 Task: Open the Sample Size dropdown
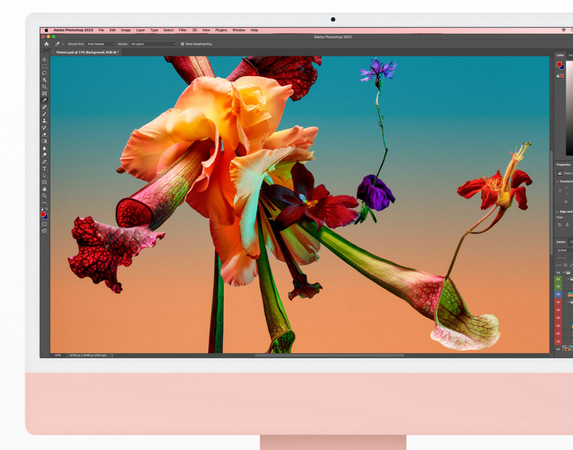pyautogui.click(x=101, y=44)
